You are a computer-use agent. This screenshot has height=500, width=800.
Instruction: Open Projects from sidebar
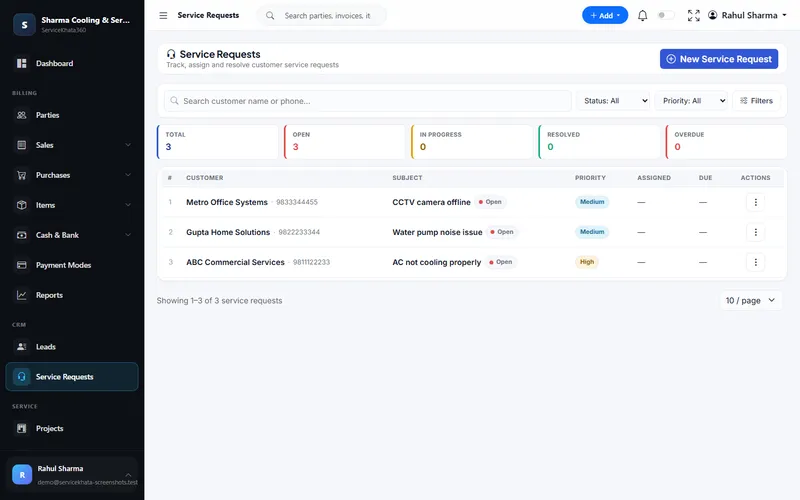72,429
